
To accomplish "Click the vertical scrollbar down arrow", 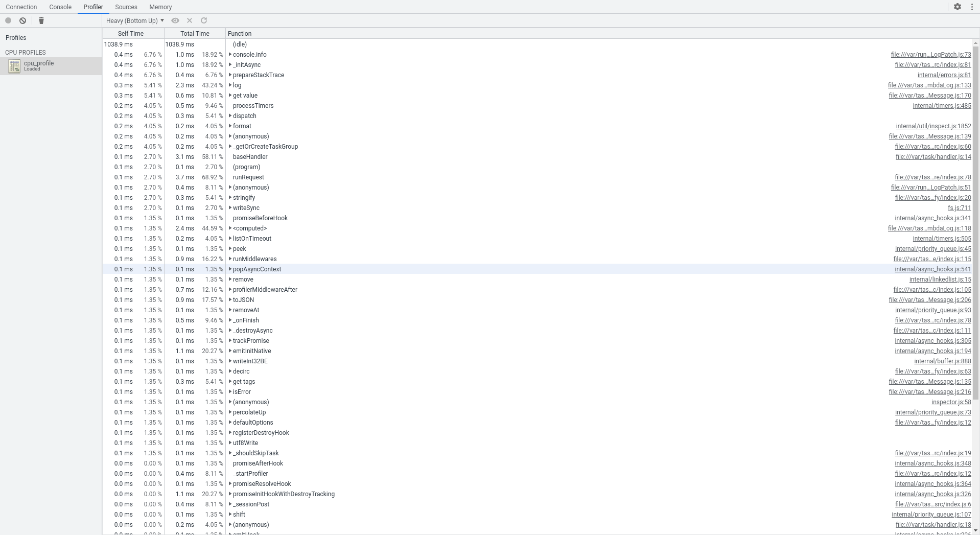I will [x=975, y=531].
